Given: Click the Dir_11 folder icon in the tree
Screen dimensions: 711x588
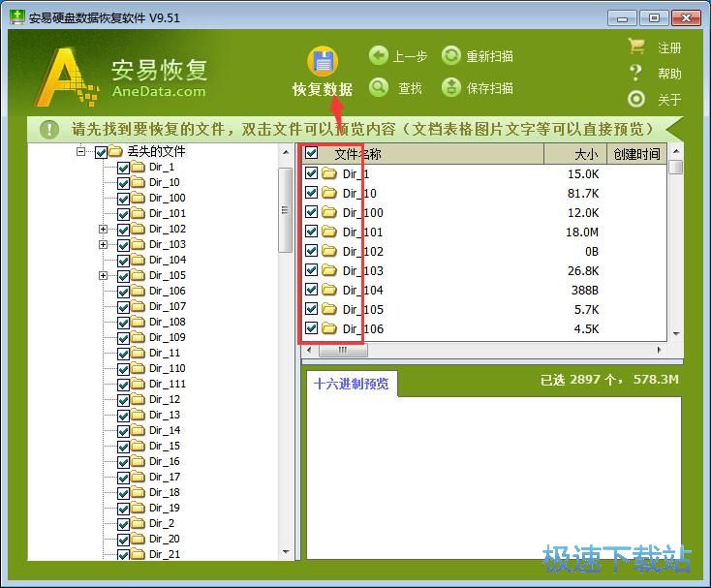Looking at the screenshot, I should (x=138, y=354).
